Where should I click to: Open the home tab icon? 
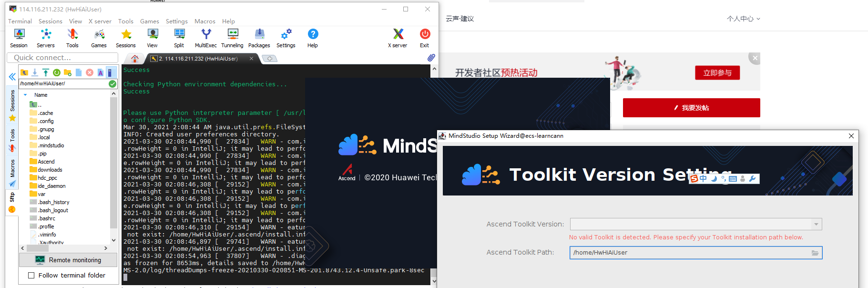coord(135,59)
